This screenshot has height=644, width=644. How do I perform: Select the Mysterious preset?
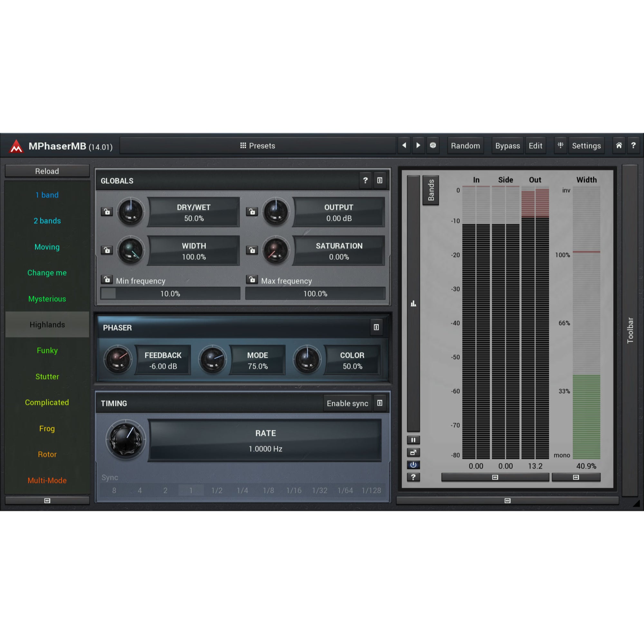pyautogui.click(x=47, y=299)
